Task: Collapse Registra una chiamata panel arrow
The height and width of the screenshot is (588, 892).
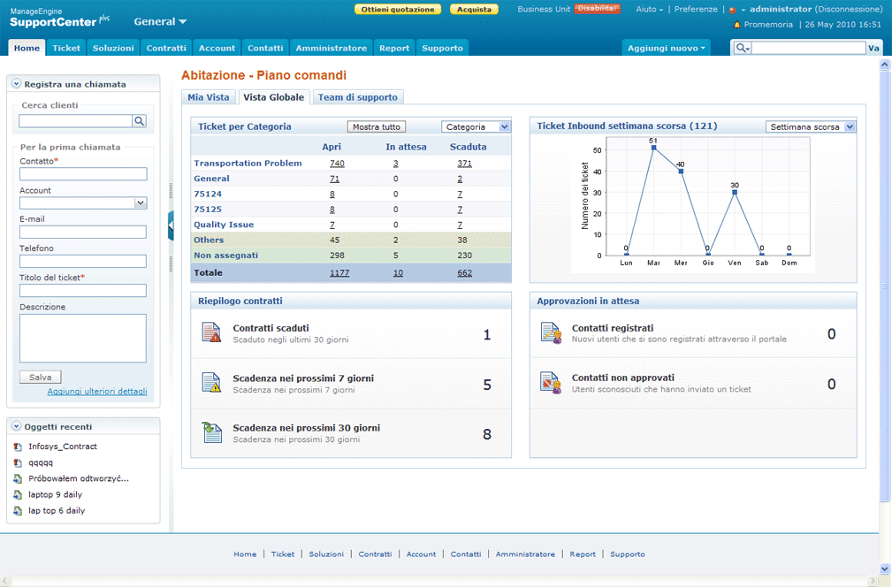Action: [17, 84]
